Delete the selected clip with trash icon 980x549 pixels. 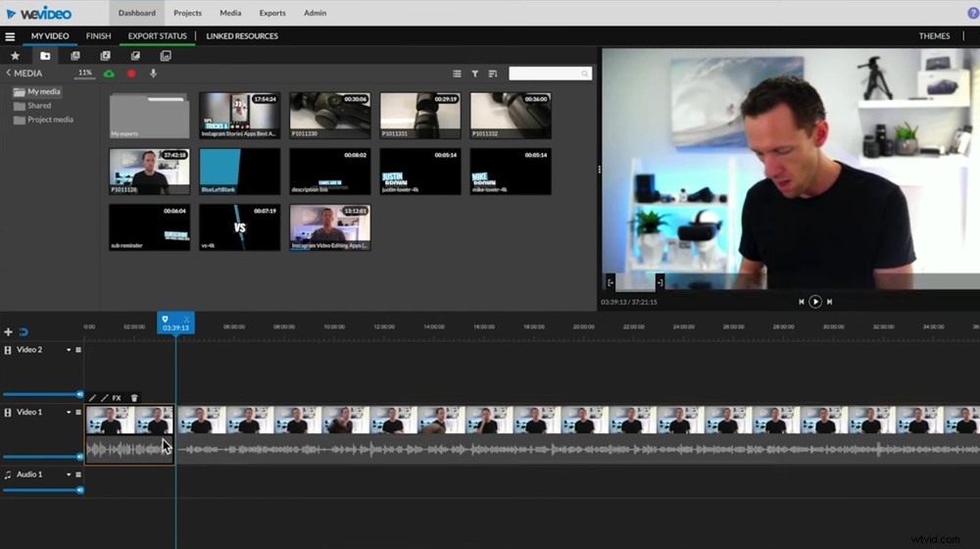point(134,398)
